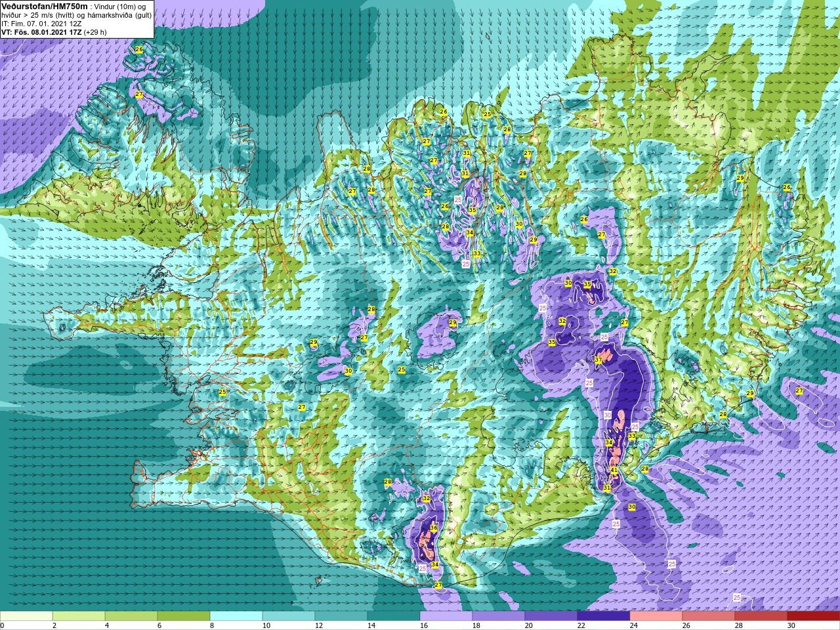
Task: Pick the red 28–30 legend swatch
Action: click(x=761, y=616)
